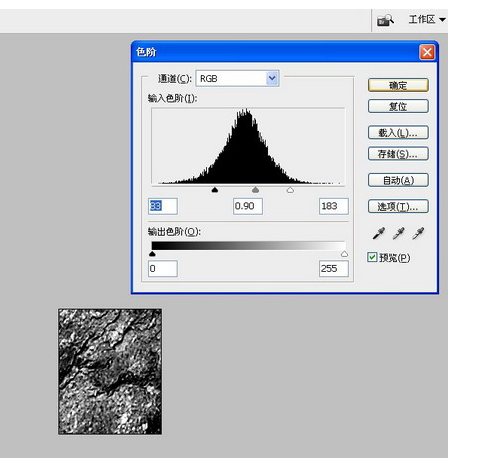Click the 自动(A) button
478x469 pixels.
(x=398, y=180)
